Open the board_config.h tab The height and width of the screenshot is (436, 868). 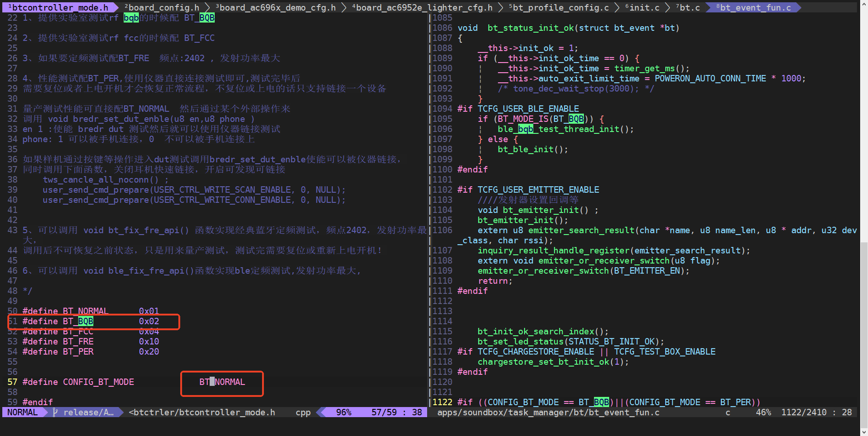pyautogui.click(x=162, y=7)
